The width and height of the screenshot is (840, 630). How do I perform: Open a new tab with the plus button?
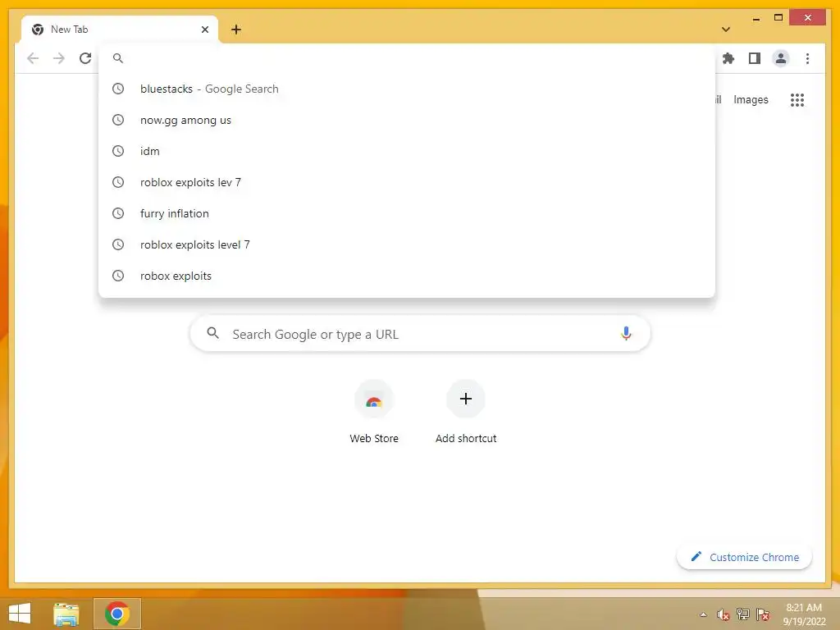[236, 30]
